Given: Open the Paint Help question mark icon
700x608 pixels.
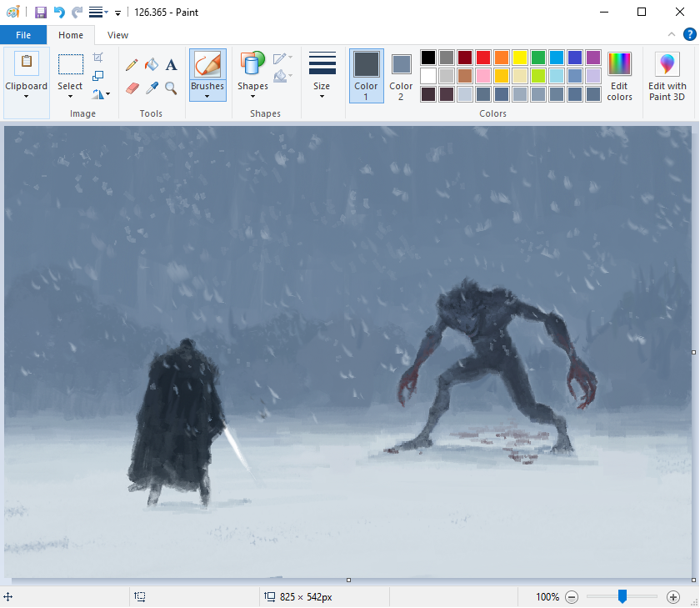Looking at the screenshot, I should click(689, 34).
